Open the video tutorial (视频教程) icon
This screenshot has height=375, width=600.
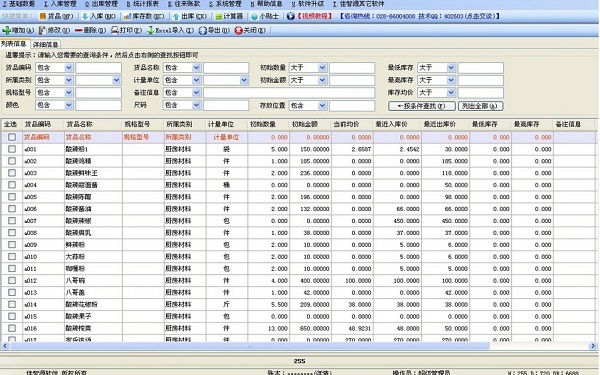[x=290, y=16]
